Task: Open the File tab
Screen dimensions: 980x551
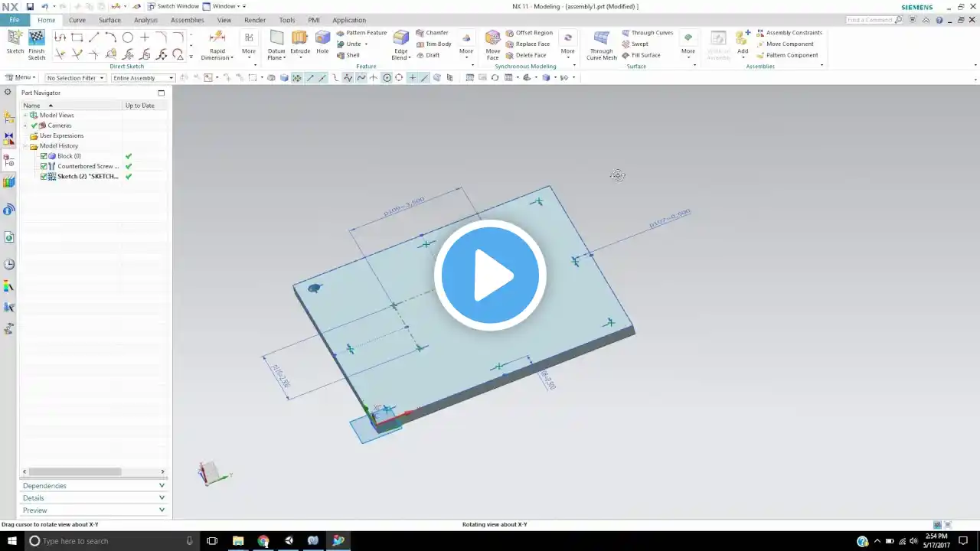Action: pos(15,20)
